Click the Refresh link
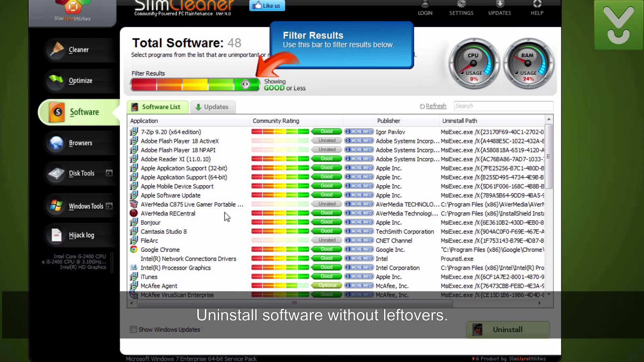Screen dimensions: 644x362 pos(436,106)
